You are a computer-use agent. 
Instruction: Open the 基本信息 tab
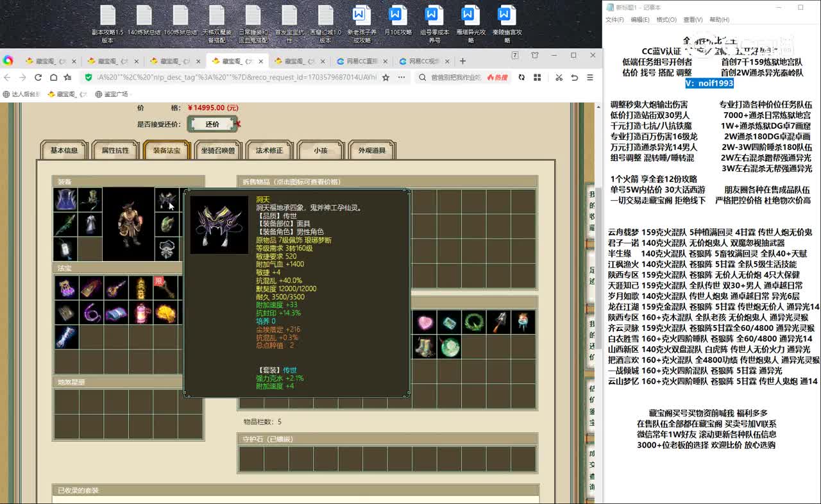point(64,150)
